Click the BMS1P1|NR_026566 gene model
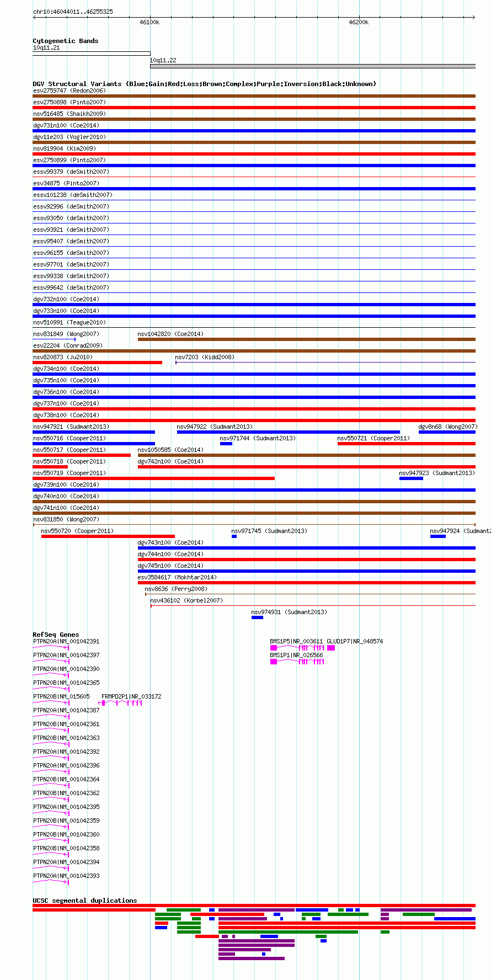This screenshot has width=491, height=980. (x=297, y=662)
